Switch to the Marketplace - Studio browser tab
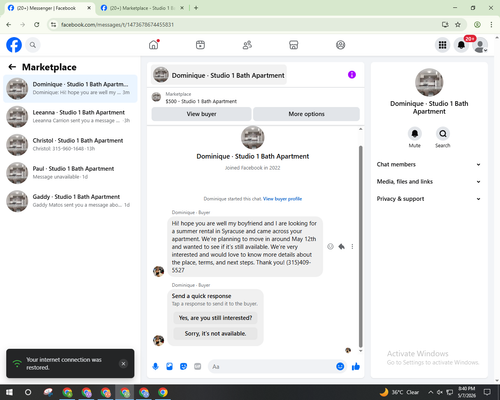The height and width of the screenshot is (400, 500). point(142,8)
